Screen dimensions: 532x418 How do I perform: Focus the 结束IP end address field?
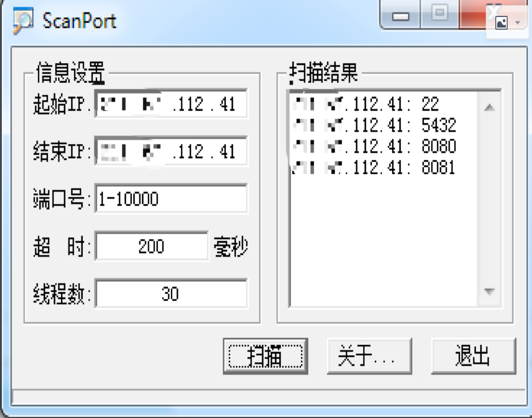click(171, 152)
